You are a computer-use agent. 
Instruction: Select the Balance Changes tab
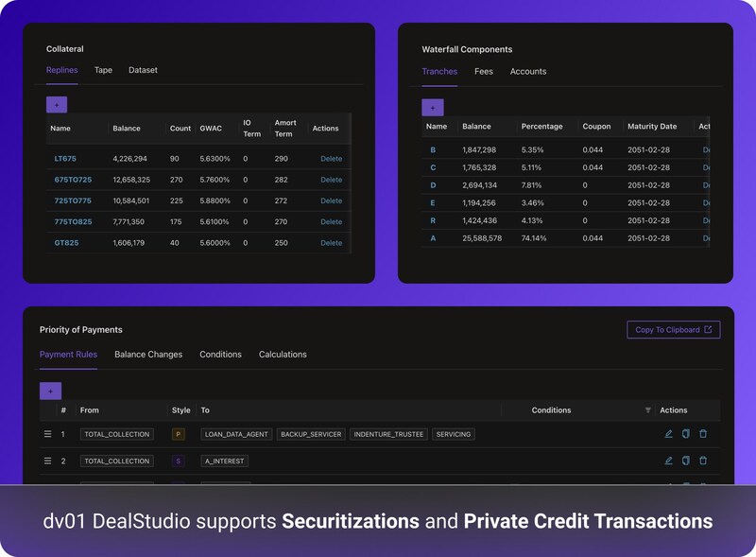tap(148, 355)
